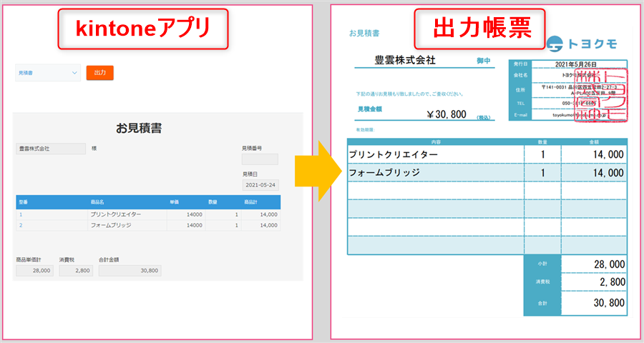Click the TEL label cell
Screen dimensions: 644x343
[x=520, y=104]
